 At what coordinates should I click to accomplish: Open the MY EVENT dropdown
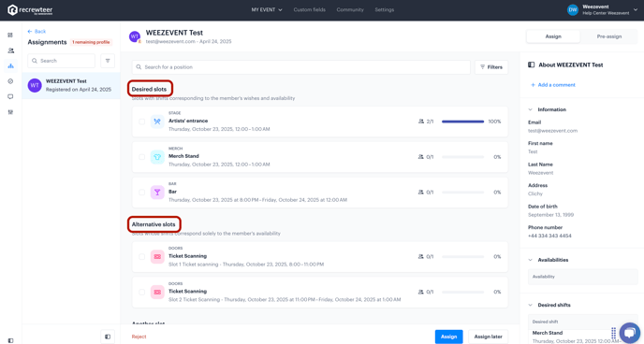(x=267, y=10)
